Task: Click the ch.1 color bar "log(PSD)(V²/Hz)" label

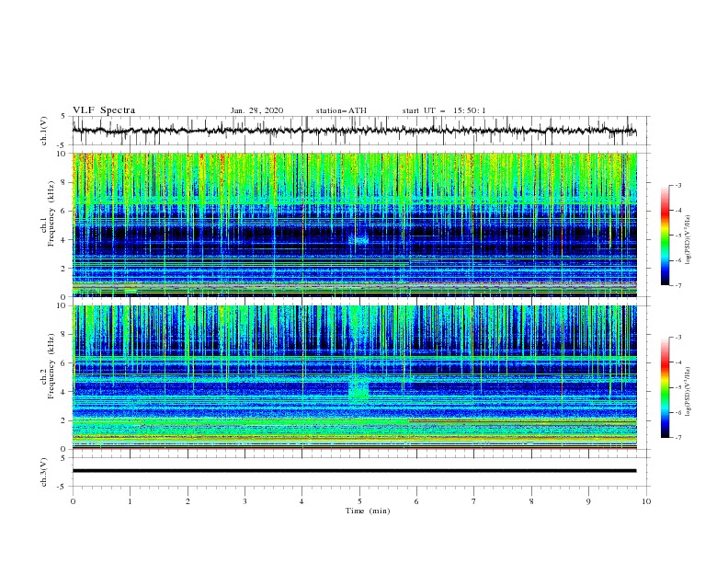Action: pyautogui.click(x=688, y=240)
